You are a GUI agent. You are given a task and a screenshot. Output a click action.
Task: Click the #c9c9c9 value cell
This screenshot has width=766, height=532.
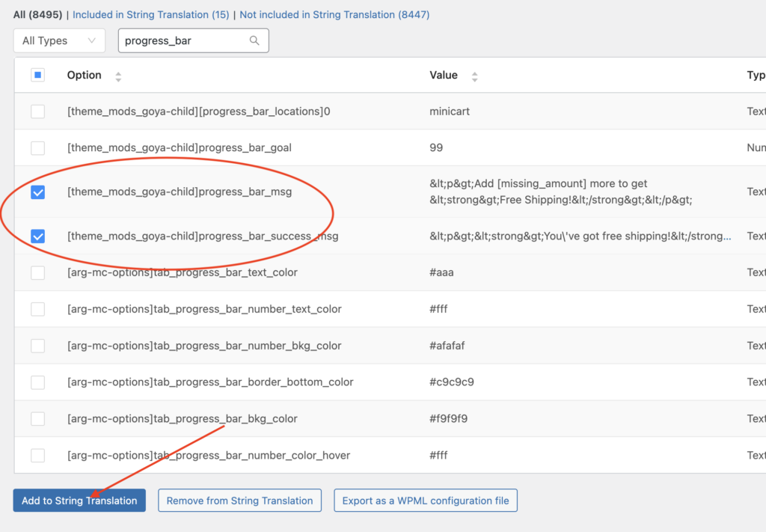click(452, 382)
